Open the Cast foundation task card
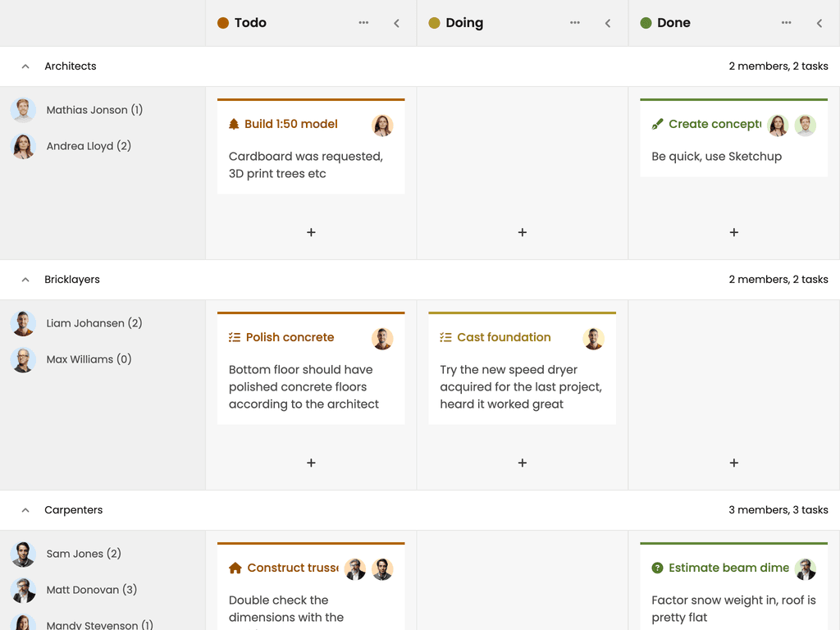The width and height of the screenshot is (840, 630). coord(523,368)
